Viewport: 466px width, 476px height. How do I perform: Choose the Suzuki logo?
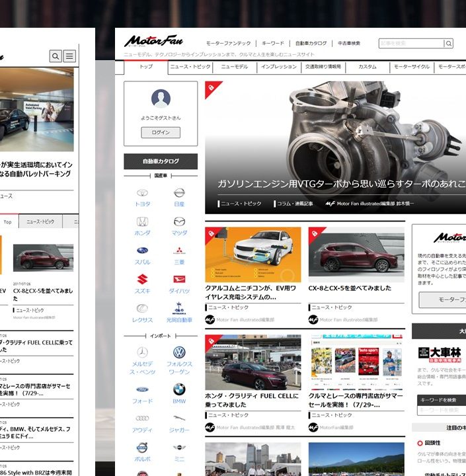pyautogui.click(x=142, y=279)
